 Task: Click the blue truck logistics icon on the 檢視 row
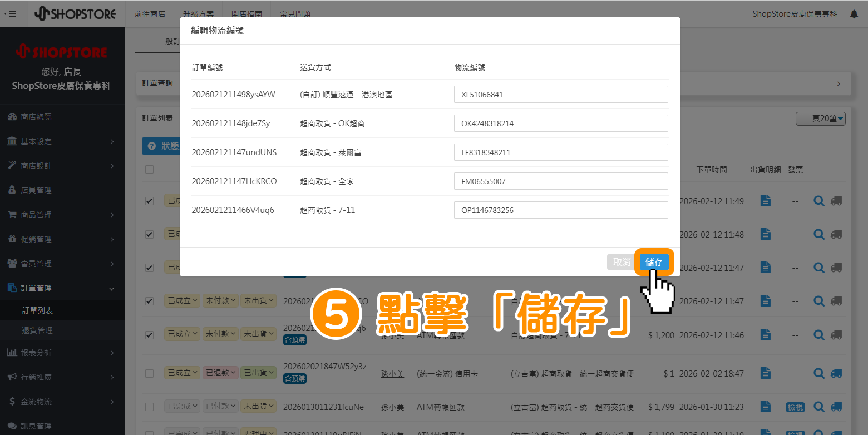[x=837, y=407]
